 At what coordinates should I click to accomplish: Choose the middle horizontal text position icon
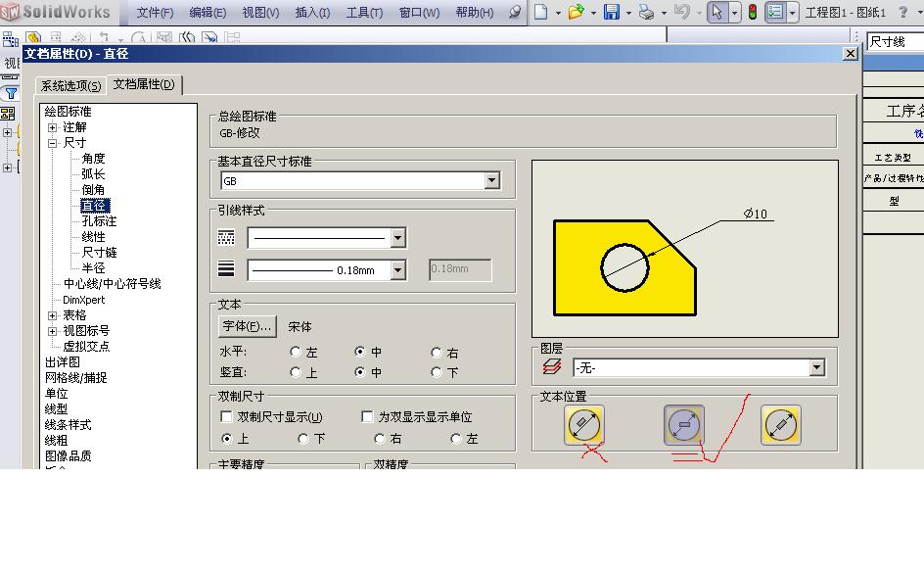click(x=683, y=424)
